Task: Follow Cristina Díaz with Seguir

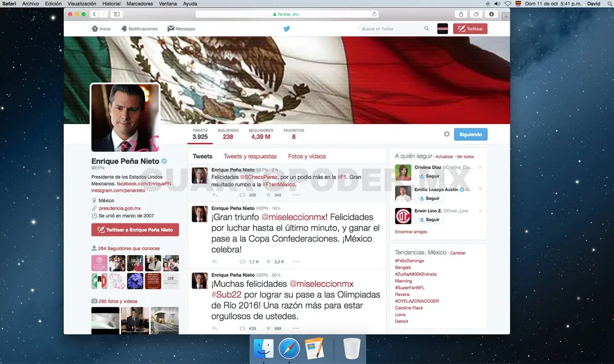Action: 429,176
